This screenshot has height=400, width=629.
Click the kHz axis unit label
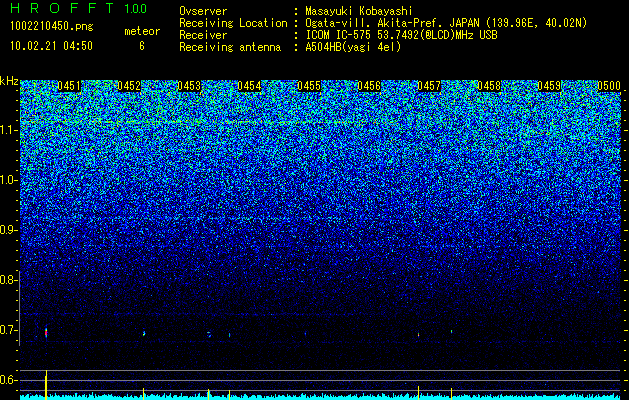tap(9, 81)
